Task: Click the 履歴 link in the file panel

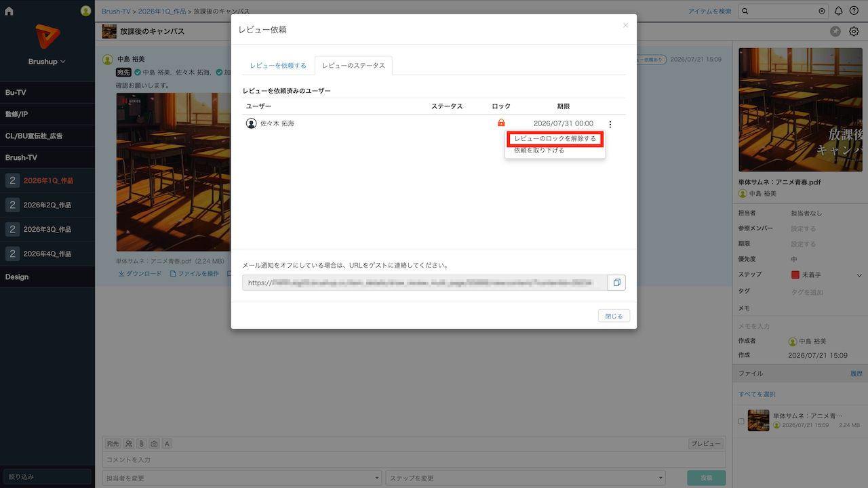Action: pyautogui.click(x=856, y=373)
